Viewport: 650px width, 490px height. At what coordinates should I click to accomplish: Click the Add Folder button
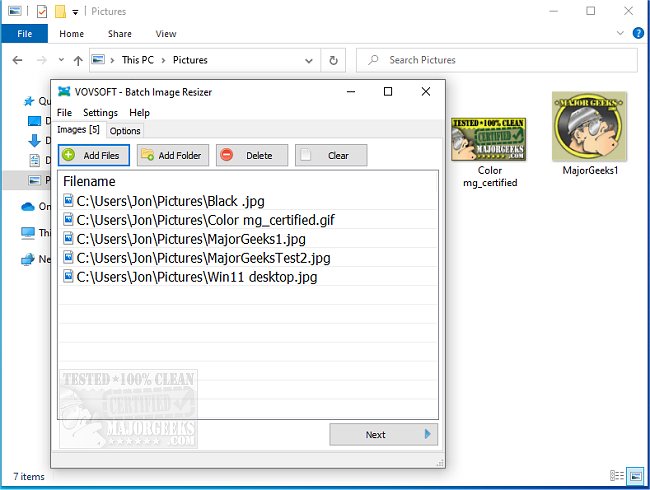pos(173,155)
